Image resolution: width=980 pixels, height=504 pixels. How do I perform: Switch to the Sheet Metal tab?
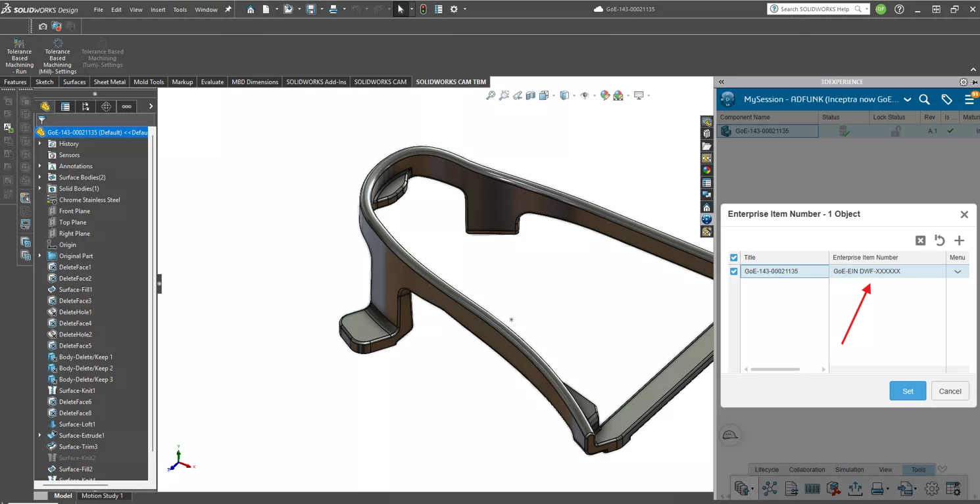[110, 82]
